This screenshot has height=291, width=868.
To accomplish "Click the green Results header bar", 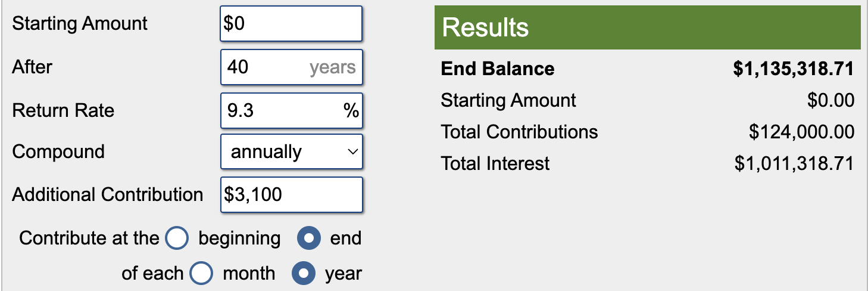I will coord(647,28).
